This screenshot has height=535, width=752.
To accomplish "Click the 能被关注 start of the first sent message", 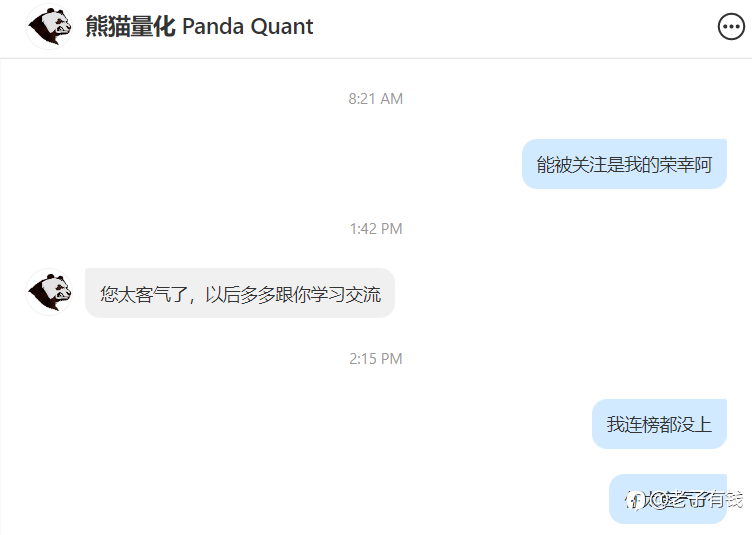I will coord(572,164).
